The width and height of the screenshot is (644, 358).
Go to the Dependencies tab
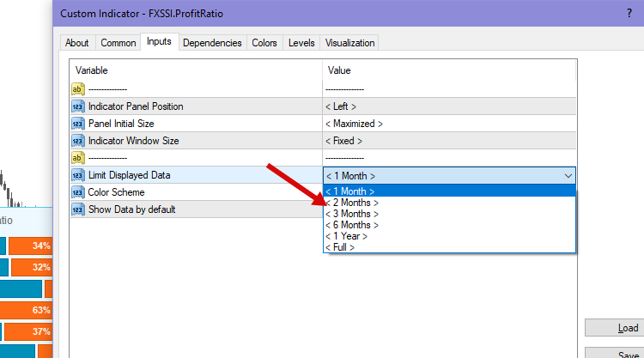tap(213, 43)
